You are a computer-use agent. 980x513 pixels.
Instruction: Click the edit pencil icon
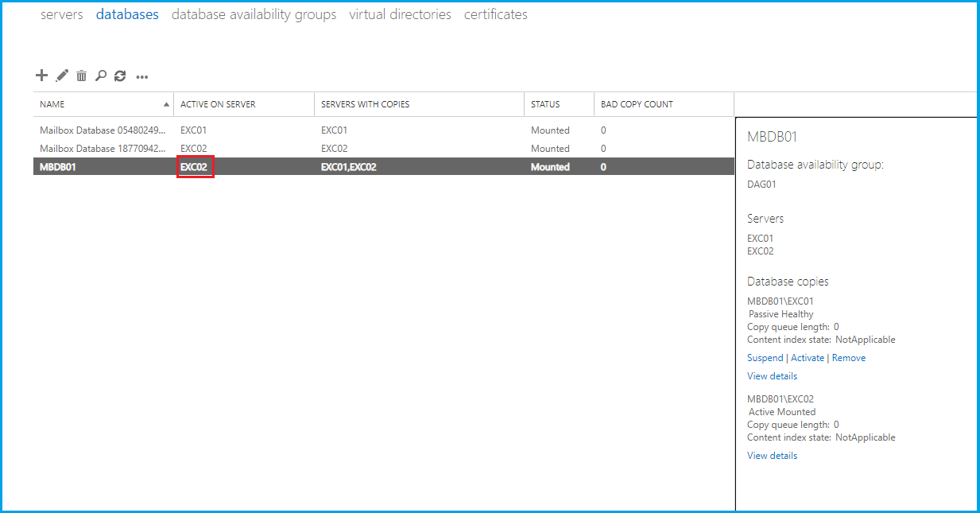point(62,76)
